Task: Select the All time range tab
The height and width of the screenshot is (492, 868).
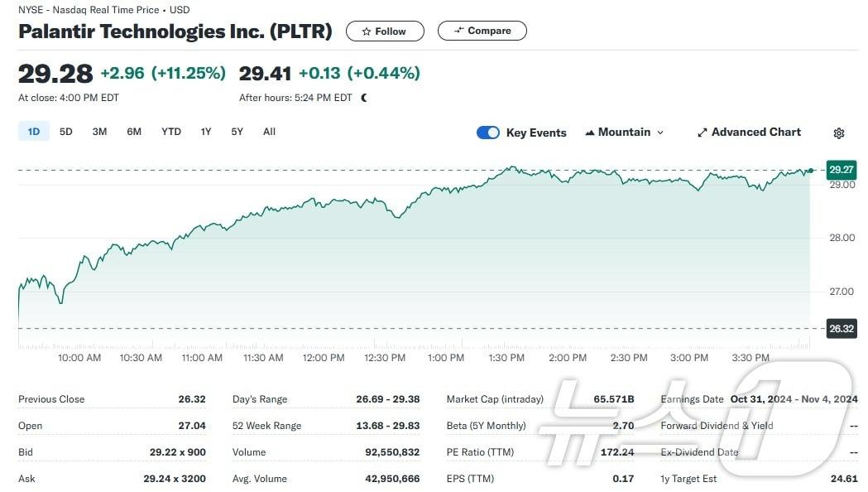Action: coord(270,132)
